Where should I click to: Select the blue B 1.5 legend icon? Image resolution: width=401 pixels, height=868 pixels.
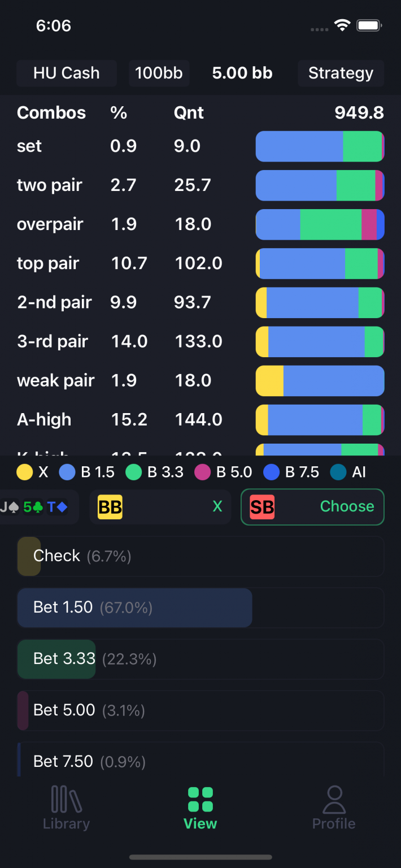(67, 472)
